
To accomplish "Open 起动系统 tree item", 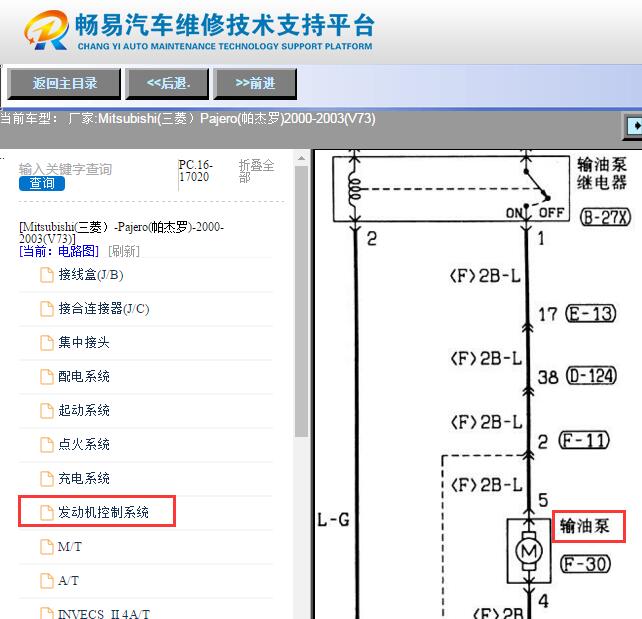I will pos(84,410).
